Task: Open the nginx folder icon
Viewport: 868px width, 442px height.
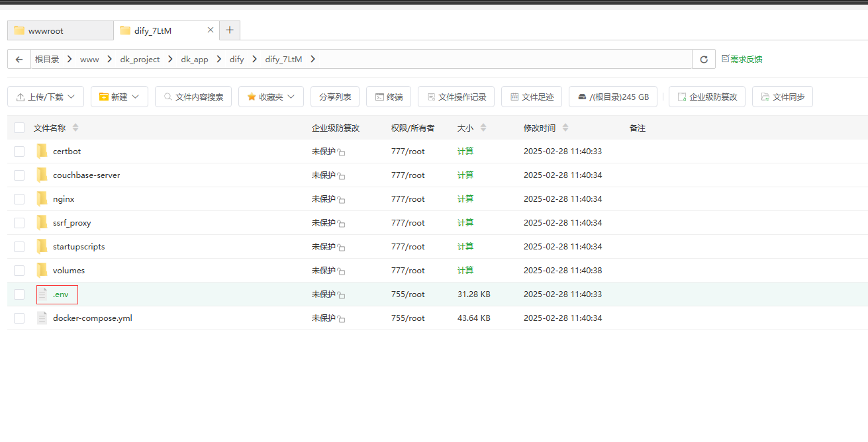Action: (42, 199)
